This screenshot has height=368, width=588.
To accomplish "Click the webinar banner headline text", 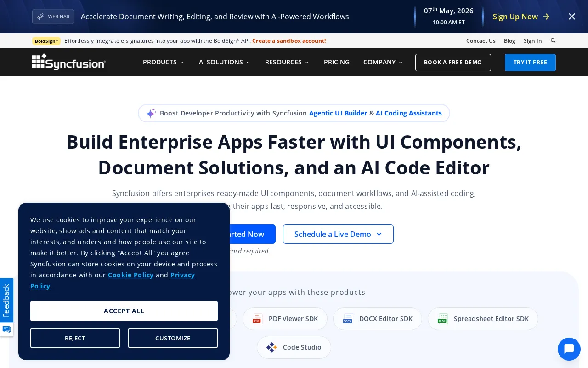I will click(x=215, y=17).
